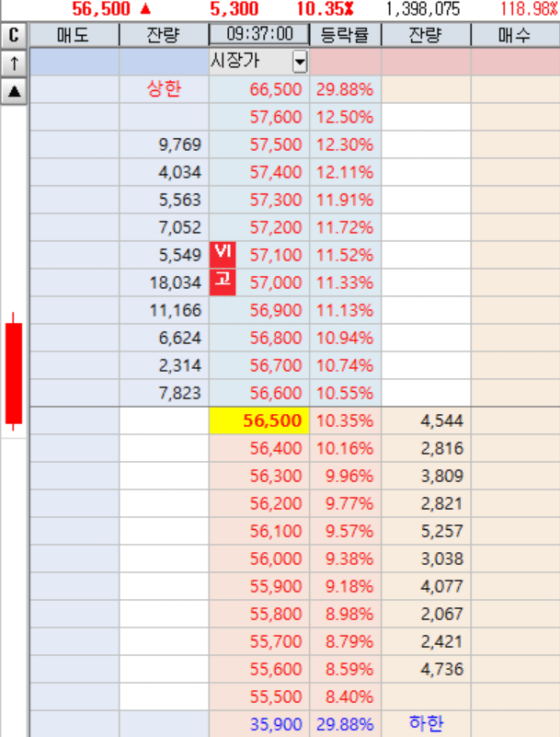Click the 매수 column header

tap(515, 35)
